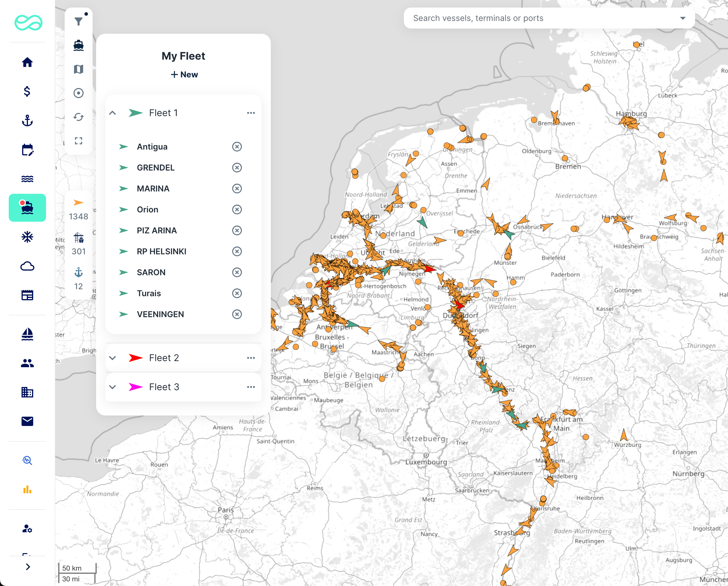
Task: Click the fullscreen map icon
Action: tap(78, 141)
